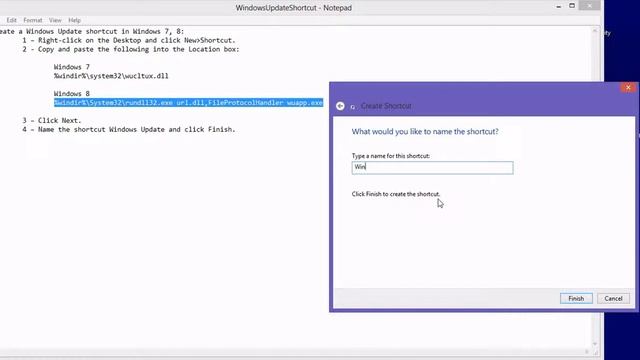Maximize the Notepad window
This screenshot has height=360, width=640.
tap(572, 6)
